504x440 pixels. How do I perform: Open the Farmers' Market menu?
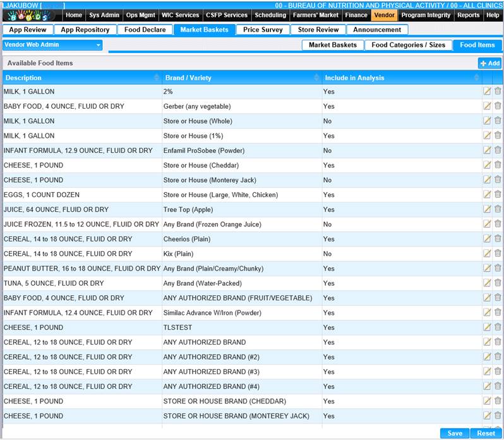point(316,15)
